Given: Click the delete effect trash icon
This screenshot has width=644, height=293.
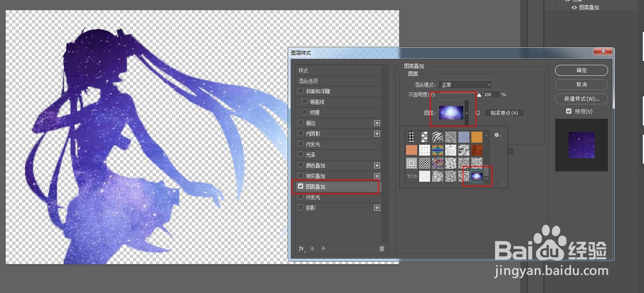Looking at the screenshot, I should (x=382, y=249).
